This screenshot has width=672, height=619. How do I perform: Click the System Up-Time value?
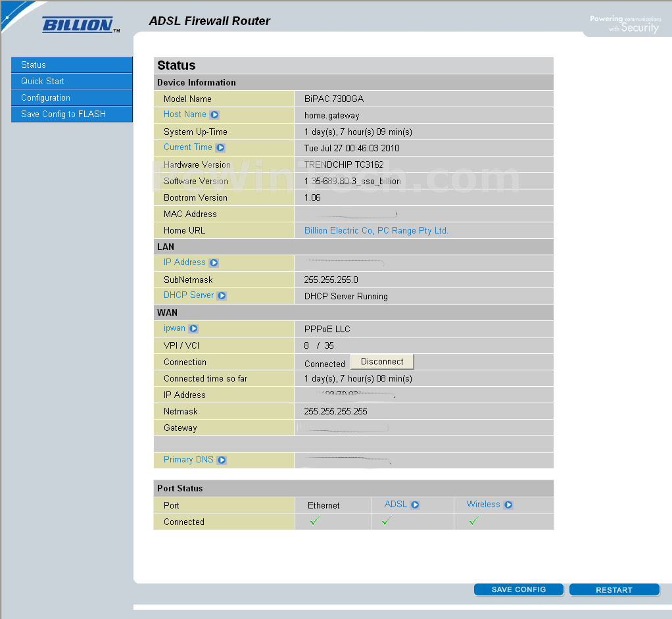click(x=358, y=132)
